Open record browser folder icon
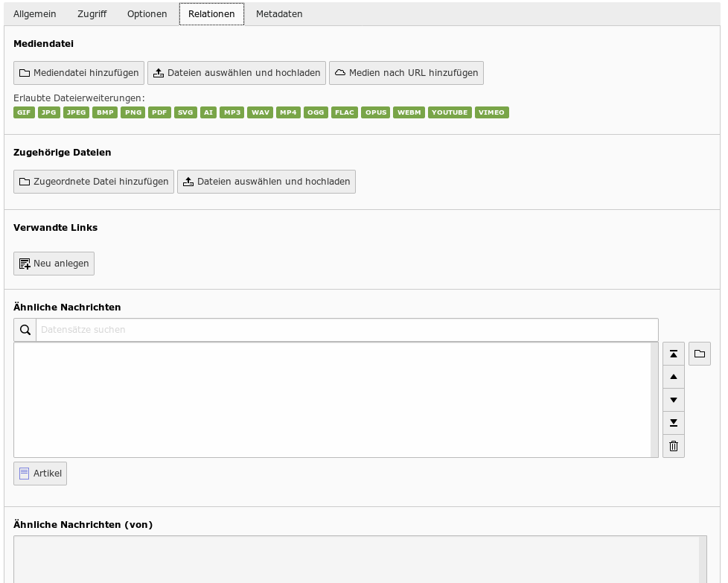Screen dimensions: 728x583 click(700, 354)
